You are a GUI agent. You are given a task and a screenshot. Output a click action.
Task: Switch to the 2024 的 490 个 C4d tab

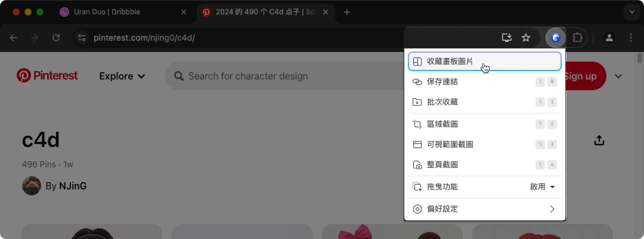[x=266, y=12]
